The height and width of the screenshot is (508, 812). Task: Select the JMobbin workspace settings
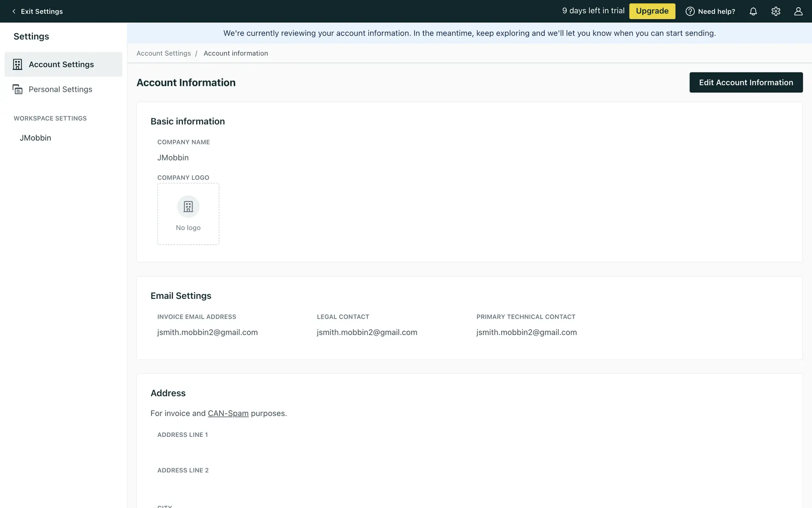pyautogui.click(x=36, y=138)
